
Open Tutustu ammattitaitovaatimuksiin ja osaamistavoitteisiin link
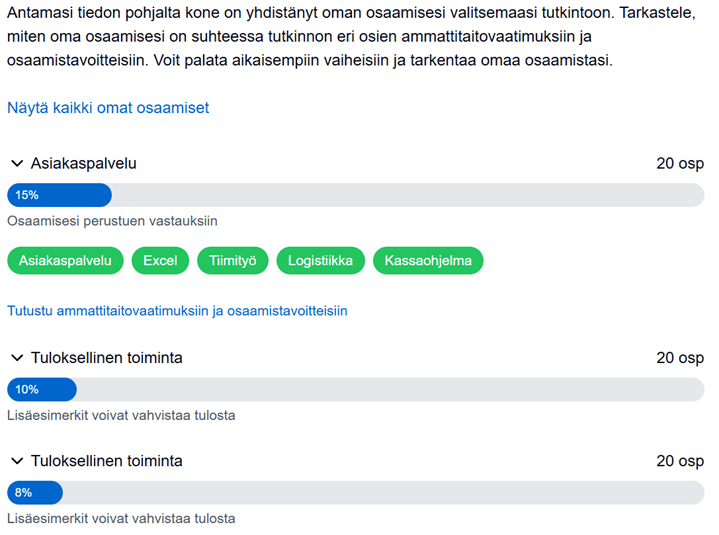(x=177, y=311)
